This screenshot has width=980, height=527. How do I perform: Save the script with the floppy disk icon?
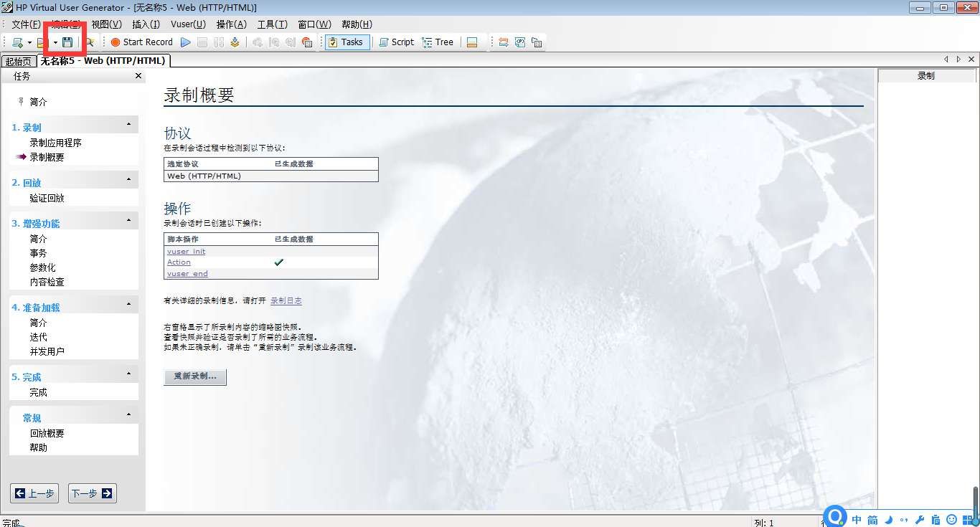pos(67,42)
